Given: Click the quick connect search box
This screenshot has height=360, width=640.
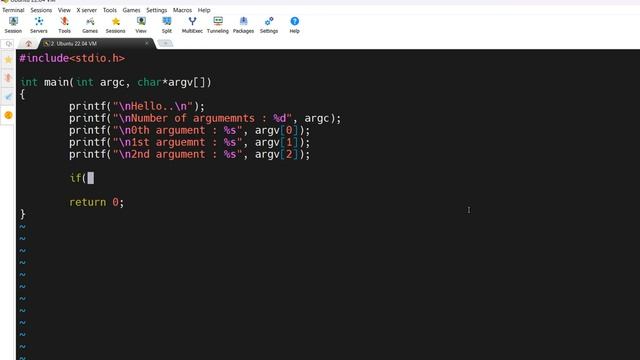Looking at the screenshot, I should point(8,43).
